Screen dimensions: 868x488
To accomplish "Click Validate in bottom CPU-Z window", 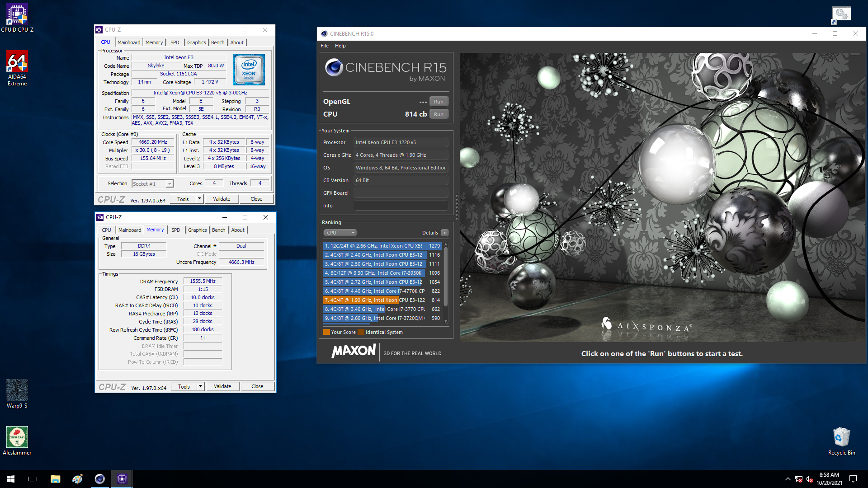I will click(x=222, y=386).
